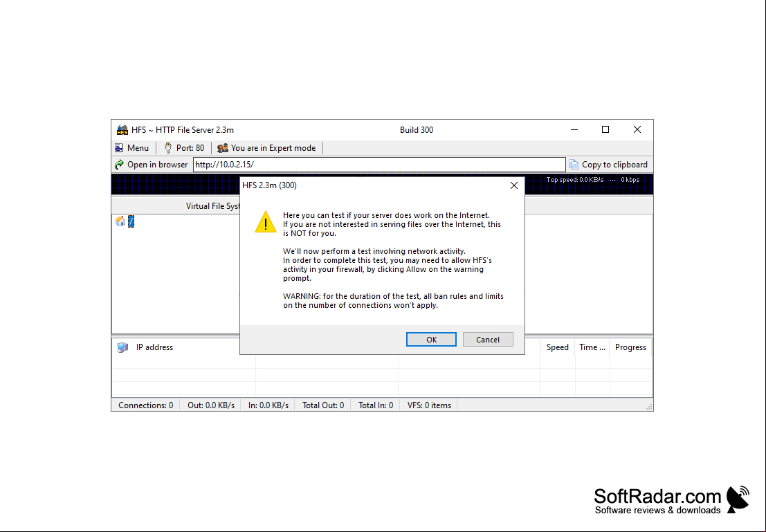Minimize the HFS window

574,129
